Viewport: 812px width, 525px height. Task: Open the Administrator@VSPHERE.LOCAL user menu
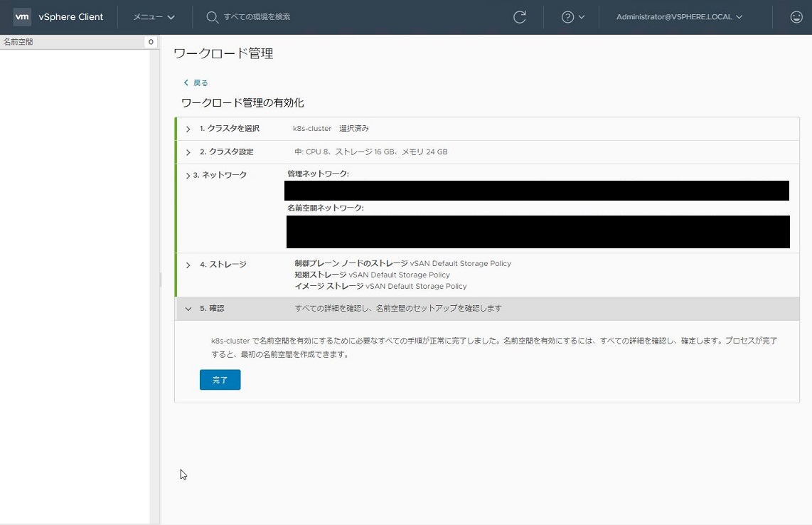(679, 16)
